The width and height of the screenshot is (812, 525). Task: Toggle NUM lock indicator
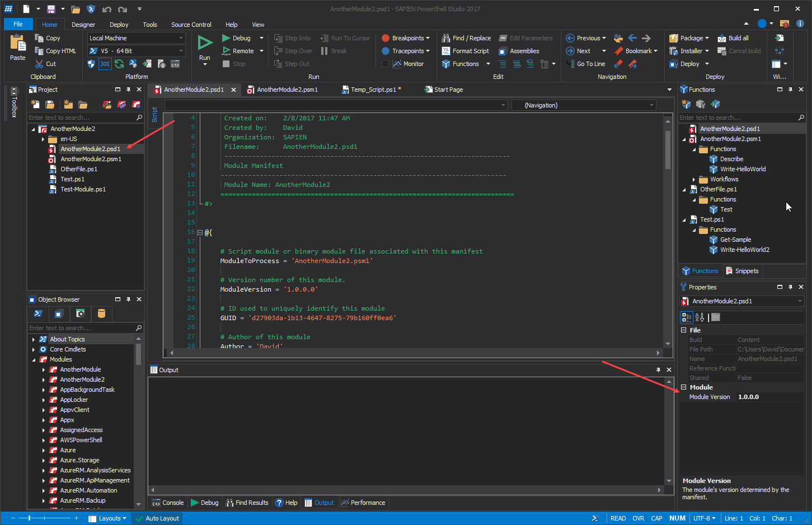677,518
